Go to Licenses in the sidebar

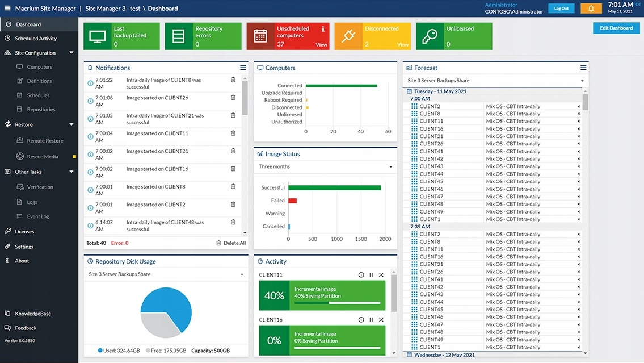coord(24,232)
